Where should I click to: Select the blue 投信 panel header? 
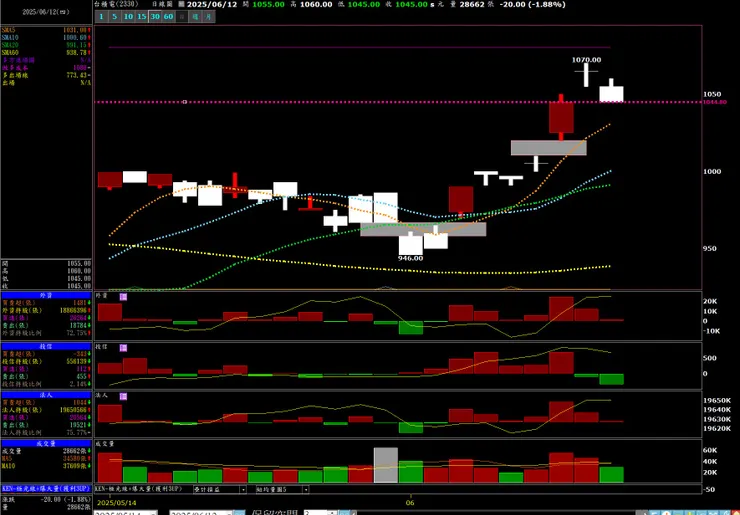pyautogui.click(x=46, y=346)
